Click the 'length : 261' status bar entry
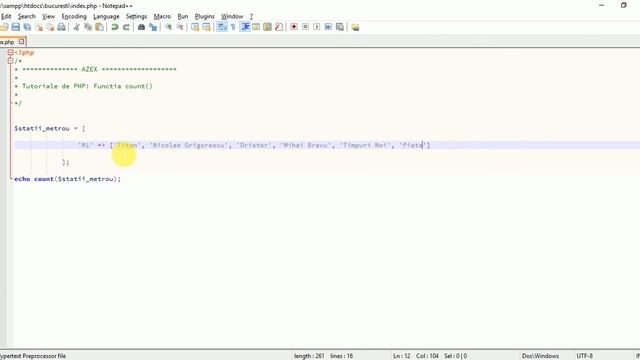Screen dimensions: 640x360 tap(309, 356)
